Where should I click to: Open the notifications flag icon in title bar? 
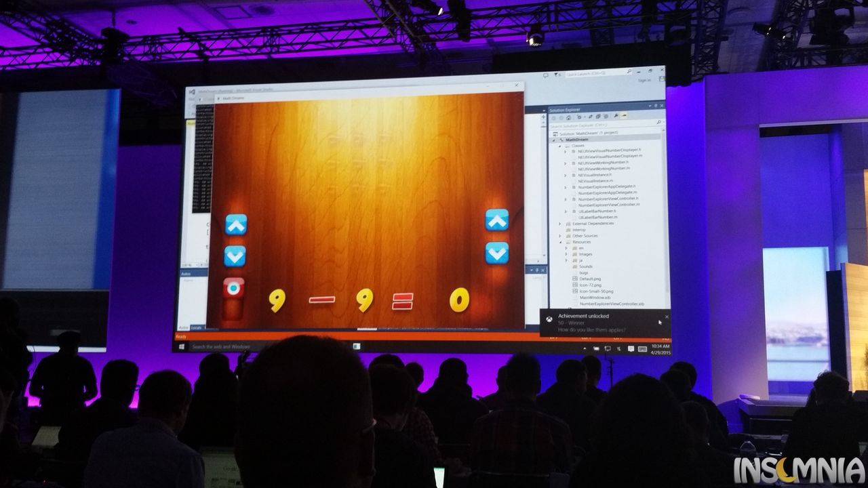pos(557,75)
